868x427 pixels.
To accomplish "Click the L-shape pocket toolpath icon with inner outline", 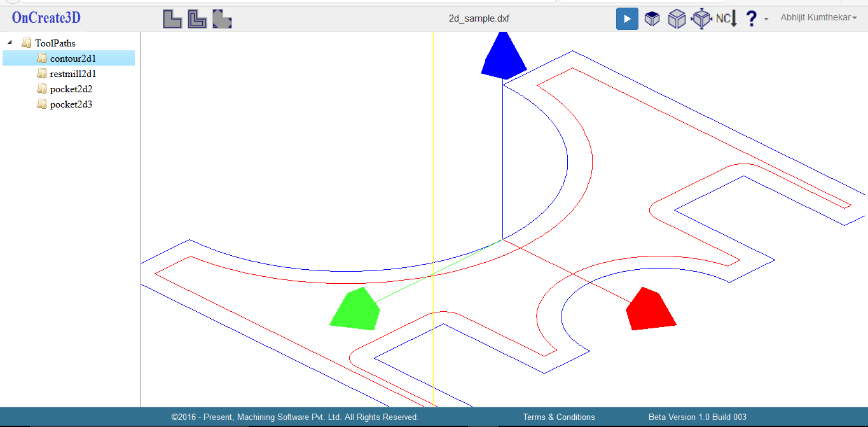I will [197, 19].
